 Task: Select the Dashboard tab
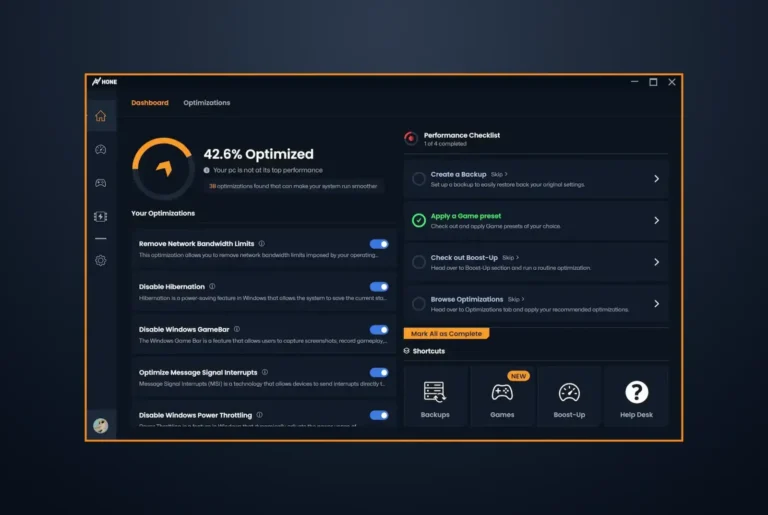point(150,102)
